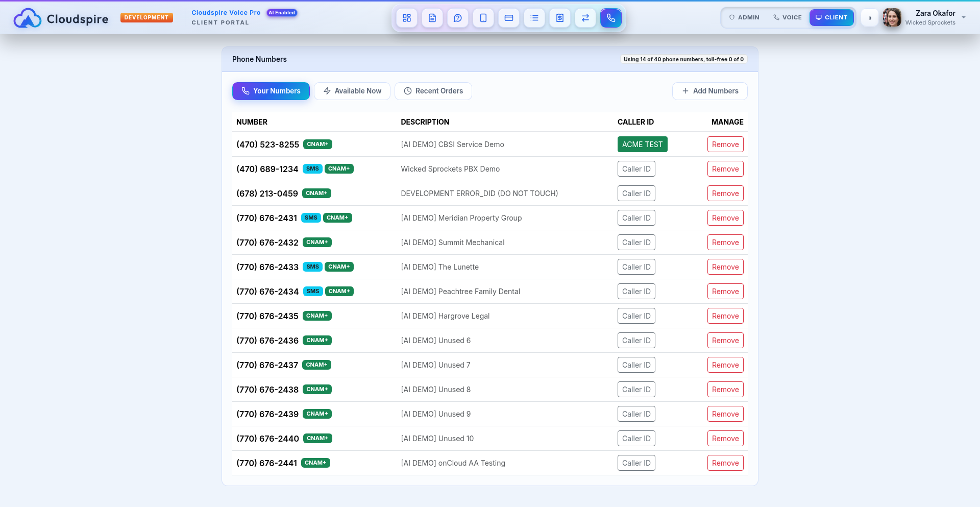Click the SMS badge on (470) 689-1234

(312, 169)
